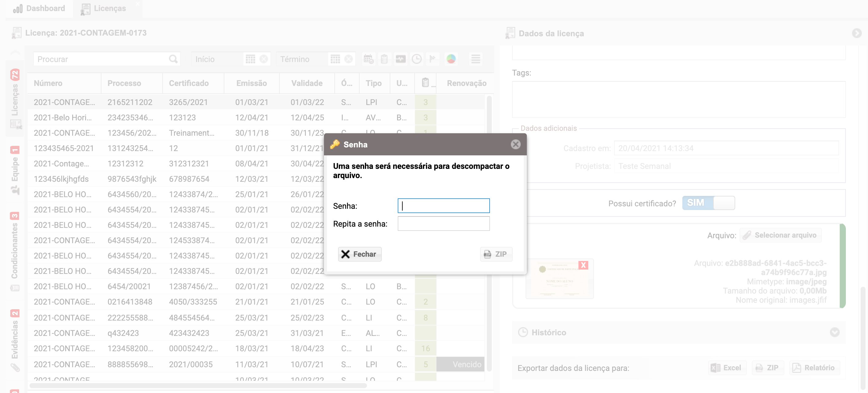Close the Senha dialog with X icon
868x393 pixels.
tap(515, 144)
